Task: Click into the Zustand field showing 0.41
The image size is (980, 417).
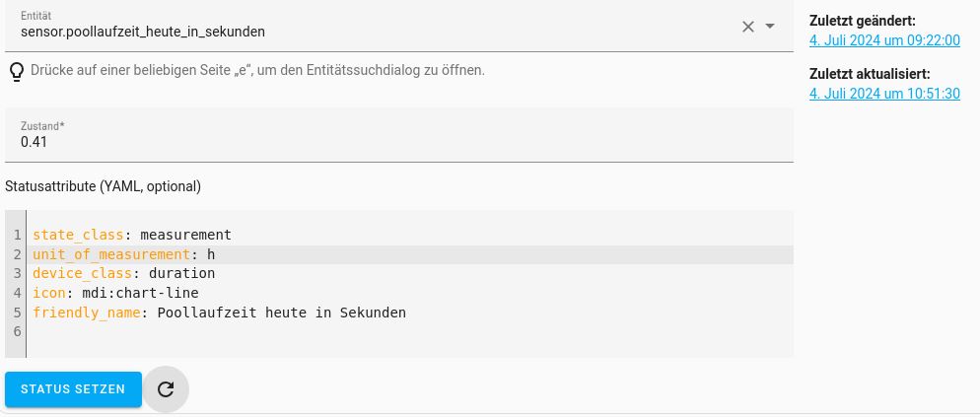Action: coord(398,135)
